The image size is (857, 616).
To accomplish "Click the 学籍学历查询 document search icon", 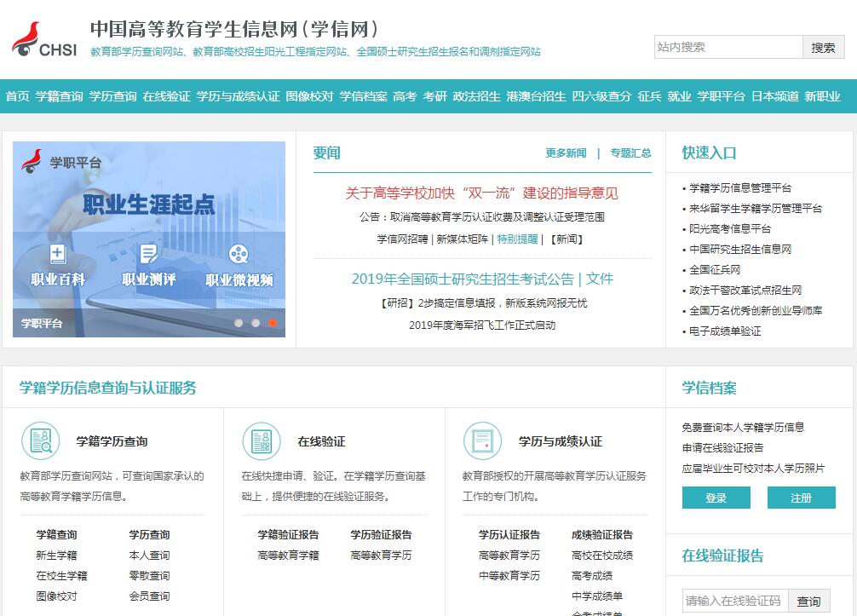I will coord(40,441).
